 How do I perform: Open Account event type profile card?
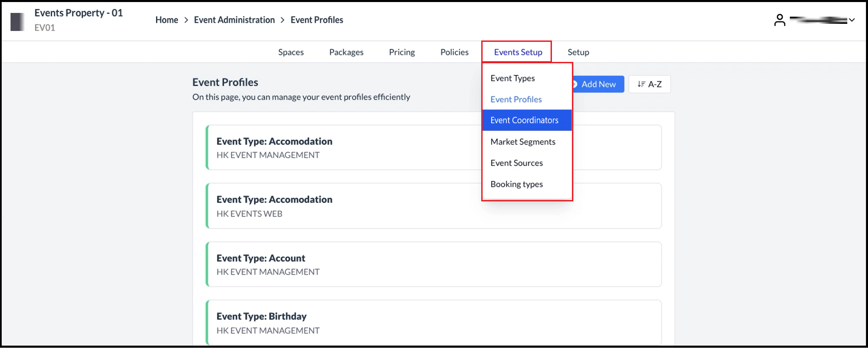[433, 264]
